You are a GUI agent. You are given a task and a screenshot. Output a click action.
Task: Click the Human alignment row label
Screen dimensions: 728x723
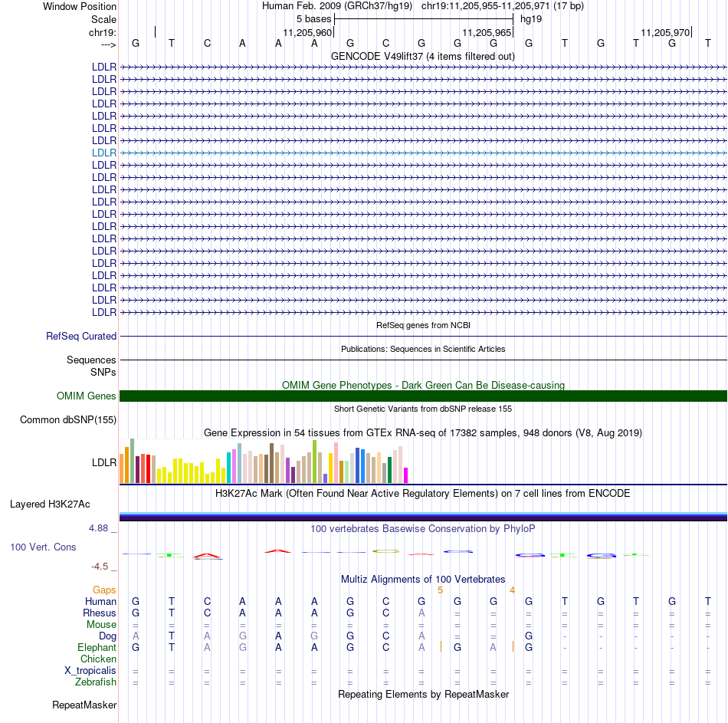click(100, 601)
